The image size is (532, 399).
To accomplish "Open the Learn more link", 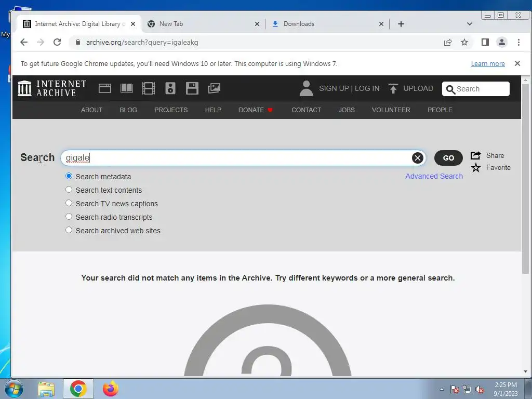I will (x=488, y=63).
